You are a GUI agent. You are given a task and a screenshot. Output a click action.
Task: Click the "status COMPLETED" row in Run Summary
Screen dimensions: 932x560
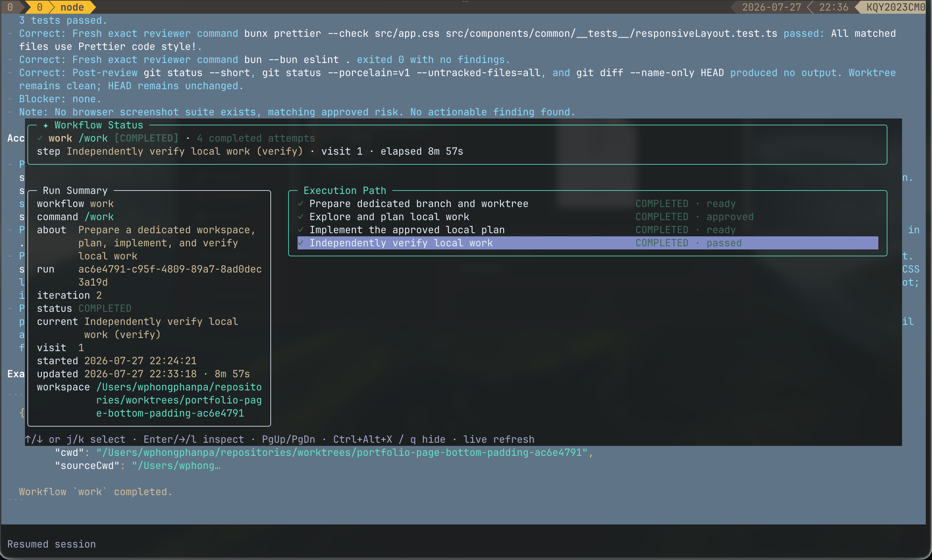click(x=84, y=309)
